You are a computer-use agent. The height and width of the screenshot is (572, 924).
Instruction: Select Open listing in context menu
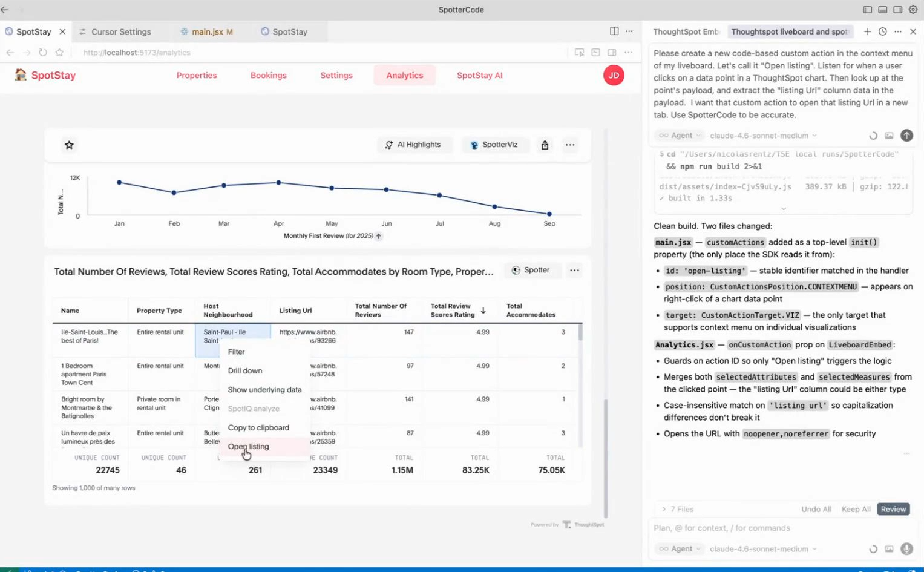(248, 447)
